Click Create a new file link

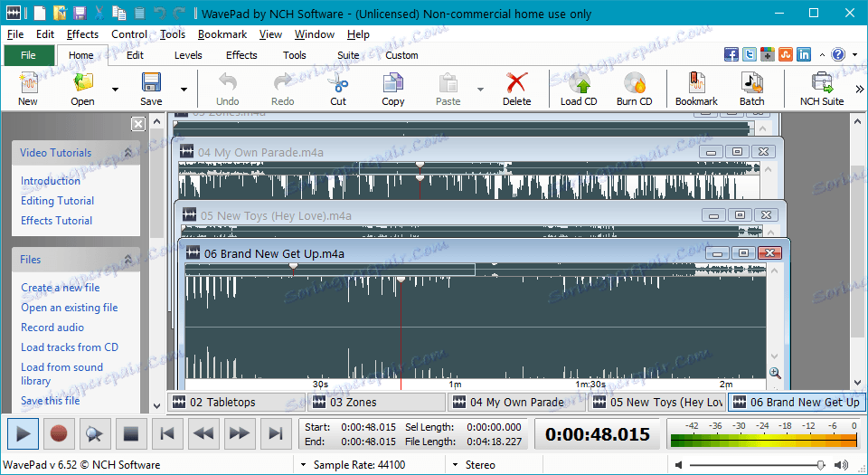(x=61, y=288)
